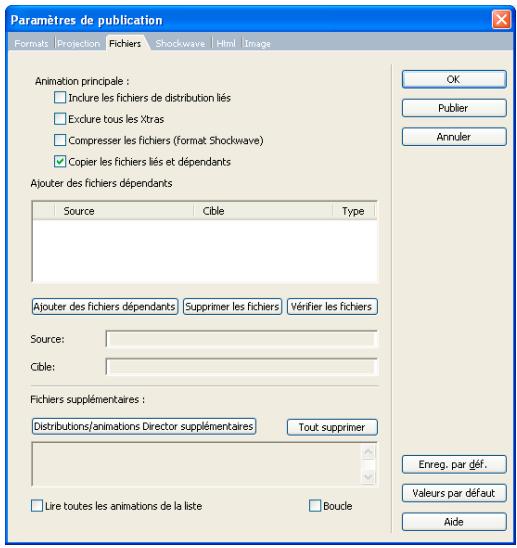Click Vérifier les fichiers button
Screen dimensions: 517x548
click(x=332, y=307)
